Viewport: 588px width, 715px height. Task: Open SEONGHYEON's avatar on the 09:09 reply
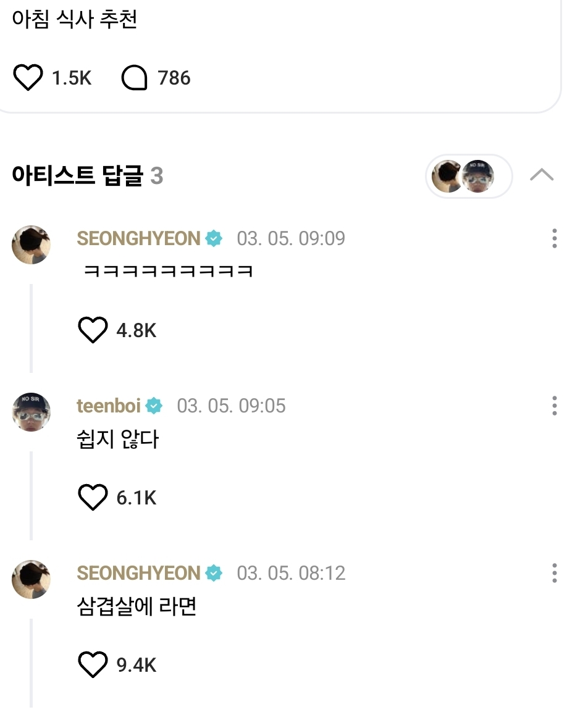(x=31, y=245)
